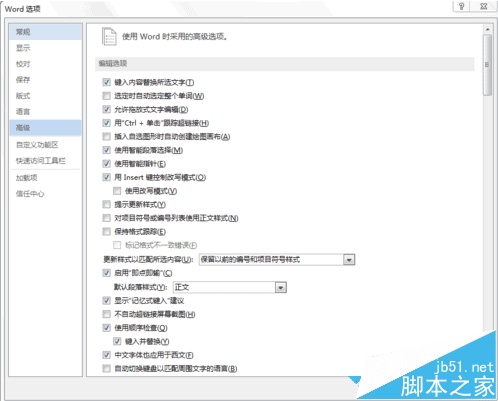Toggle 显示记忆式键入建议 checkbox

pyautogui.click(x=106, y=301)
